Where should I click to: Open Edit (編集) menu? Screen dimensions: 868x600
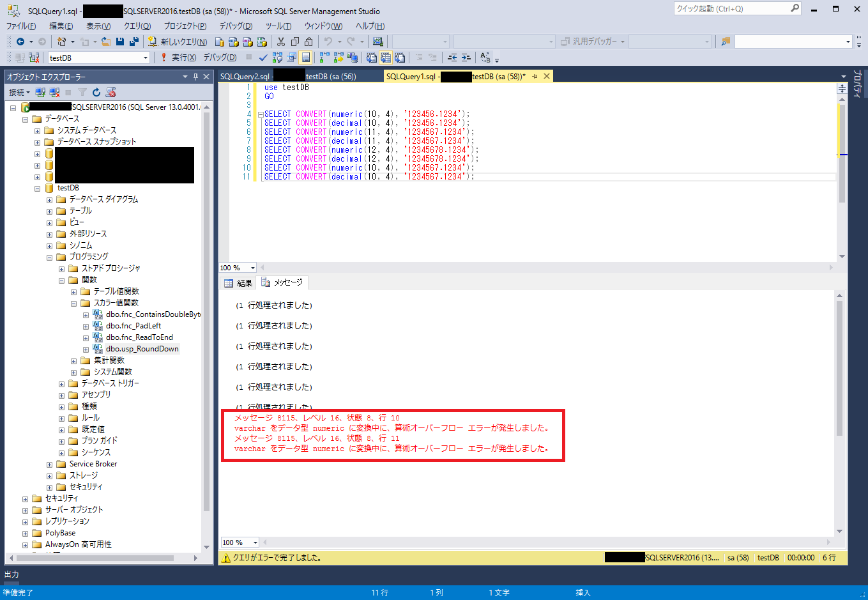[61, 26]
